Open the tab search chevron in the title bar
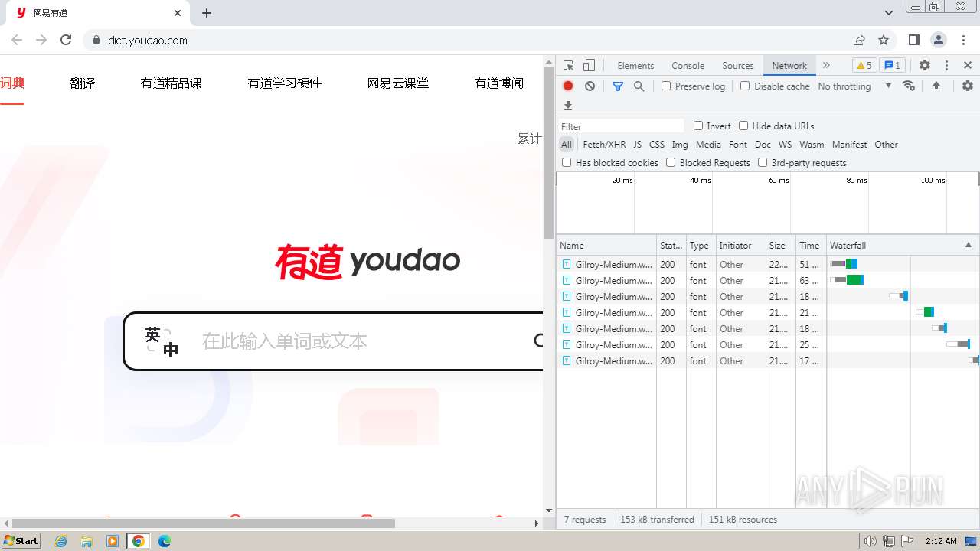The height and width of the screenshot is (551, 980). point(889,13)
